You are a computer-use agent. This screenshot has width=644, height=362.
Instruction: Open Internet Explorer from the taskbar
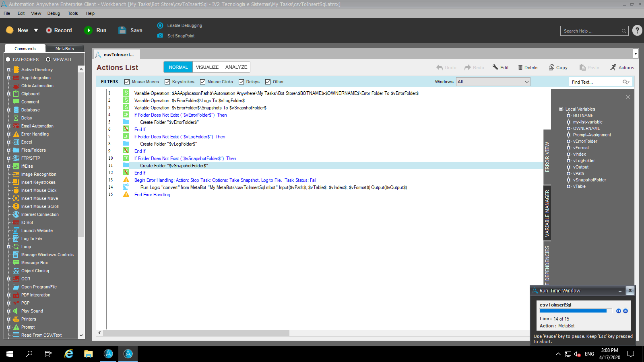click(69, 354)
